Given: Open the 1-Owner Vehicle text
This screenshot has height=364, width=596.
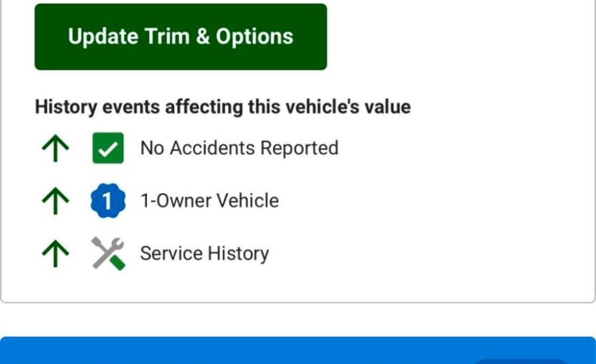Looking at the screenshot, I should (209, 201).
